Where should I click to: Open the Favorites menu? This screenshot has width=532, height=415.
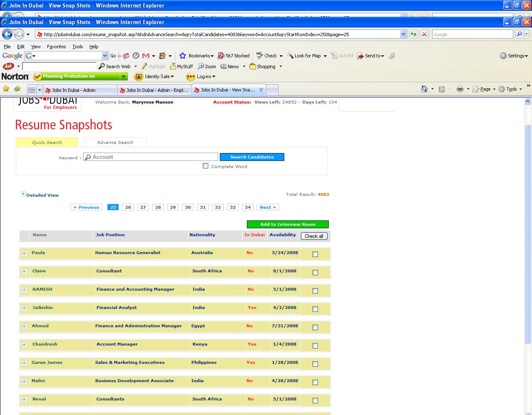tap(56, 47)
